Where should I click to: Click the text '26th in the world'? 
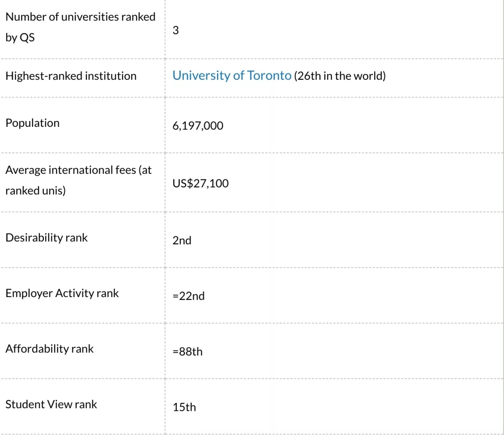[340, 76]
